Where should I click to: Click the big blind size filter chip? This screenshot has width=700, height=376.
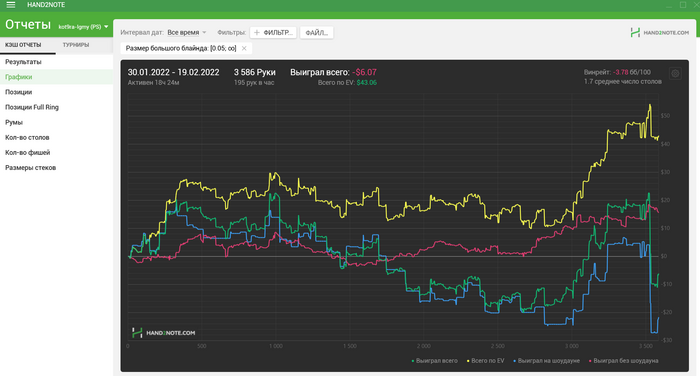(x=181, y=48)
